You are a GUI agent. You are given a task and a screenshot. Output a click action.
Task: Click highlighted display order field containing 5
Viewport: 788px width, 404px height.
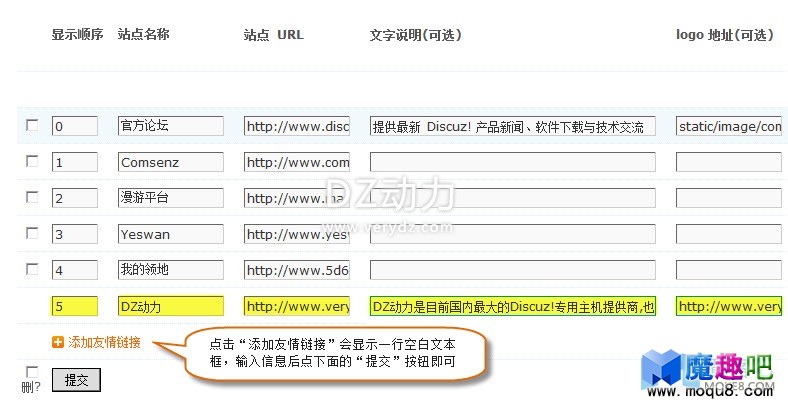(75, 306)
